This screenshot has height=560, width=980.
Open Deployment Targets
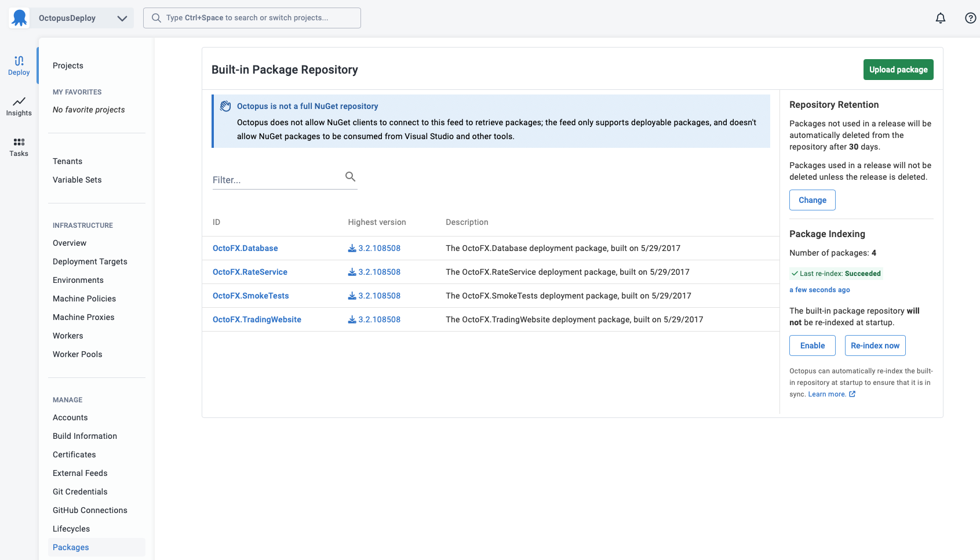[90, 261]
